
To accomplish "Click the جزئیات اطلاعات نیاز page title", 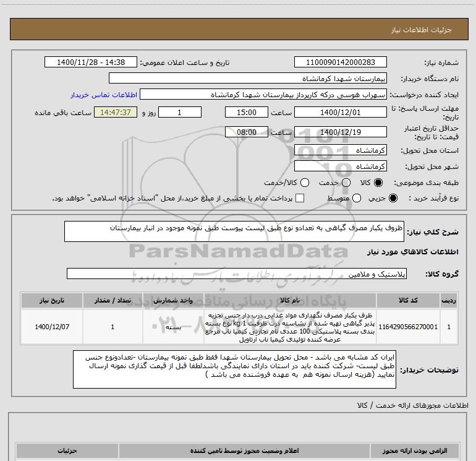I will point(422,30).
